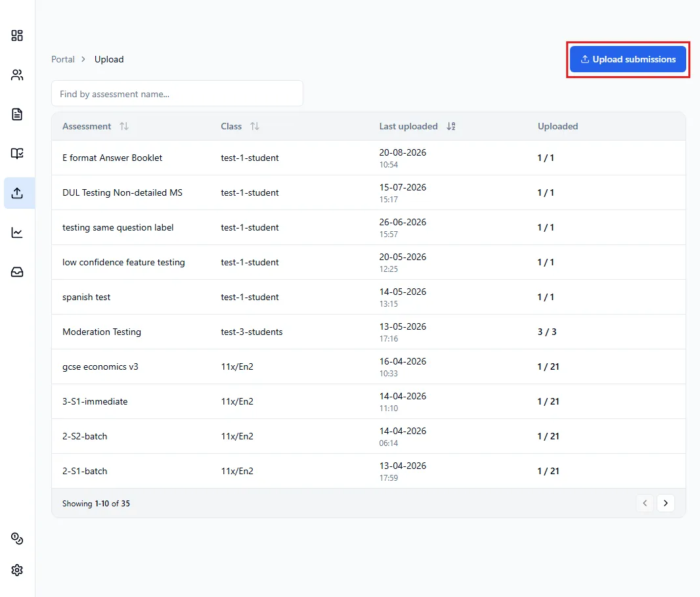Open the coins/credits icon near sidebar bottom

click(17, 539)
